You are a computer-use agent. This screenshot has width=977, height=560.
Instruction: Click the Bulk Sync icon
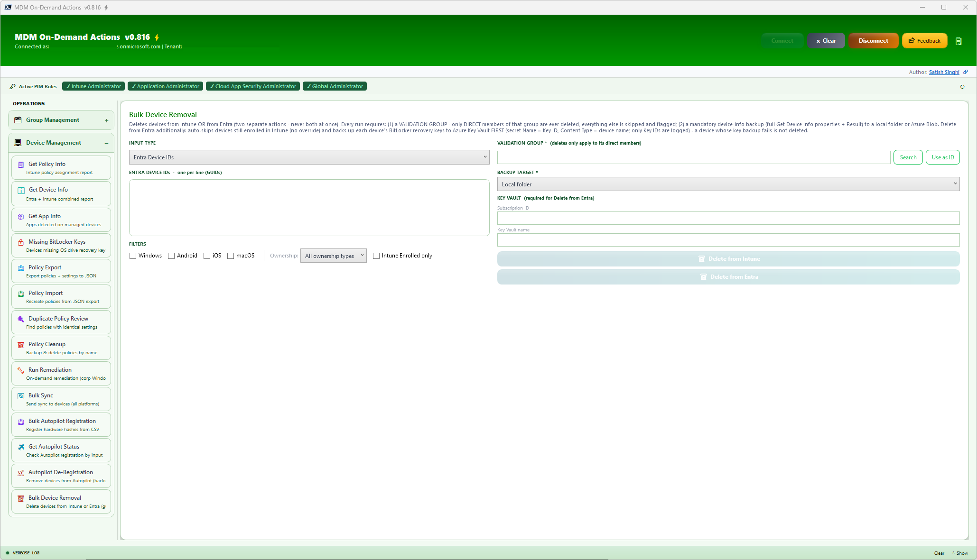pyautogui.click(x=21, y=396)
